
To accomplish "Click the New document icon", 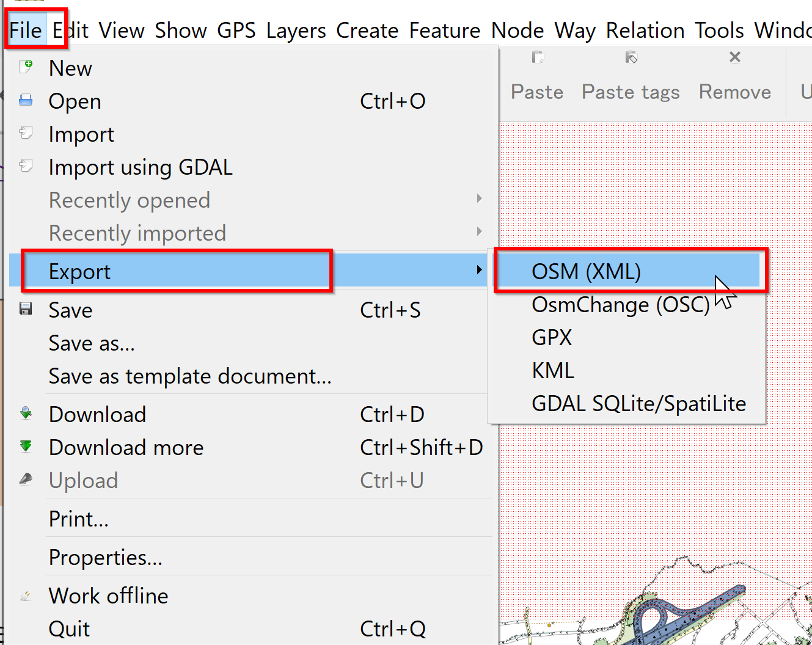I will click(26, 67).
